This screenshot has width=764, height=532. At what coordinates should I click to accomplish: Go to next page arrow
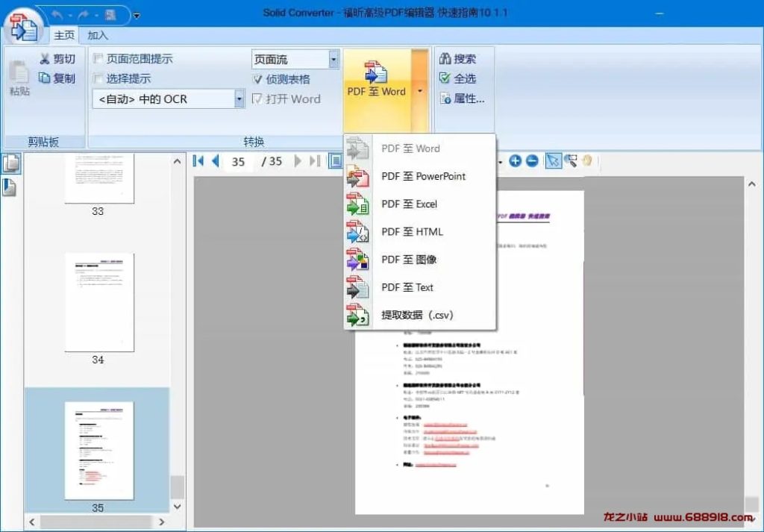pos(298,160)
